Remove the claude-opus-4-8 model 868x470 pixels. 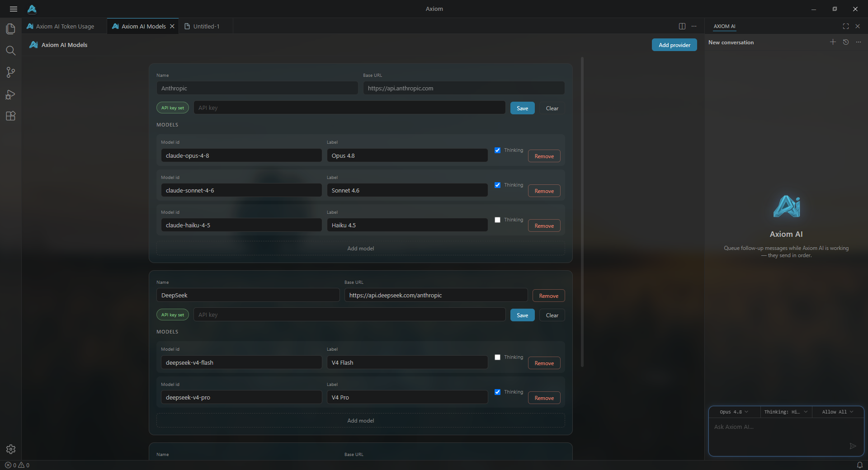pos(544,156)
